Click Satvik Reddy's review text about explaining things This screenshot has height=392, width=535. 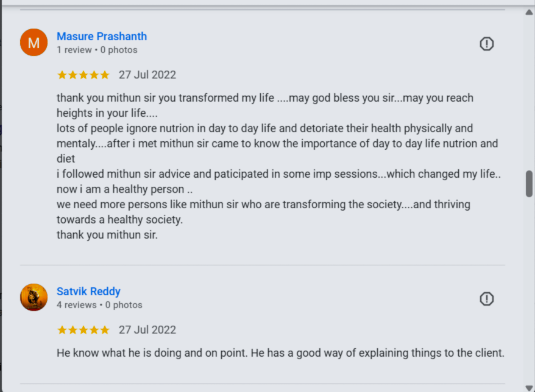click(x=280, y=352)
